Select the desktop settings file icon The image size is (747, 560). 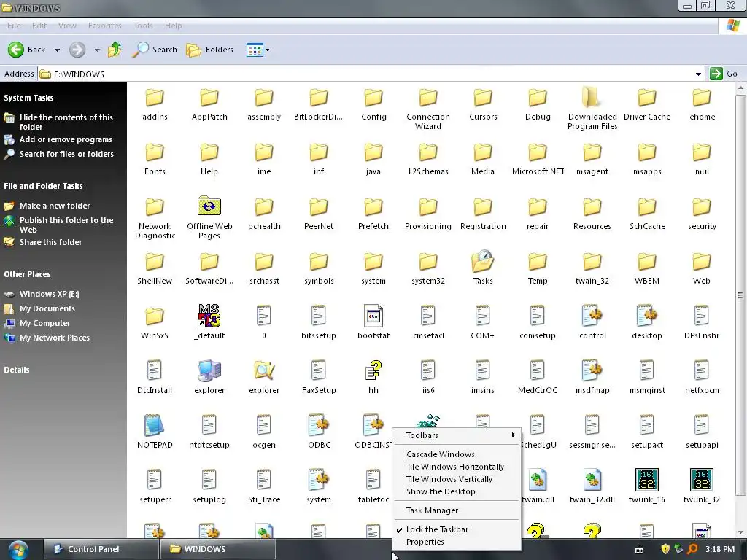coord(647,316)
